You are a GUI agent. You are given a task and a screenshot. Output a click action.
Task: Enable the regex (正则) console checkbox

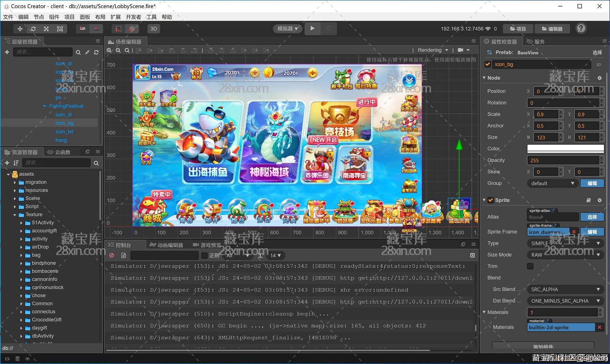coord(205,255)
